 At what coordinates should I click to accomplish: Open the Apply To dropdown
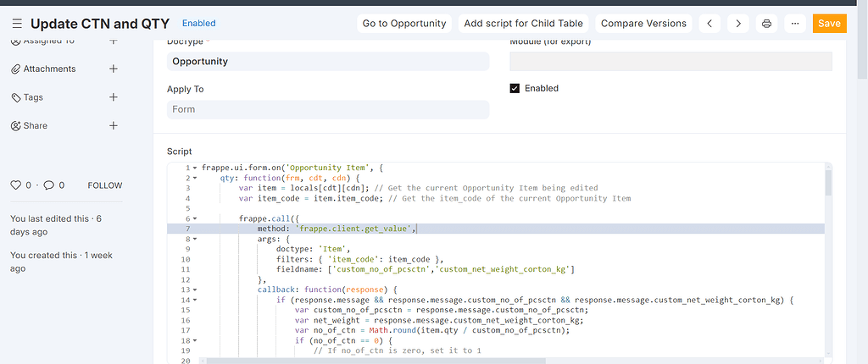pos(328,109)
